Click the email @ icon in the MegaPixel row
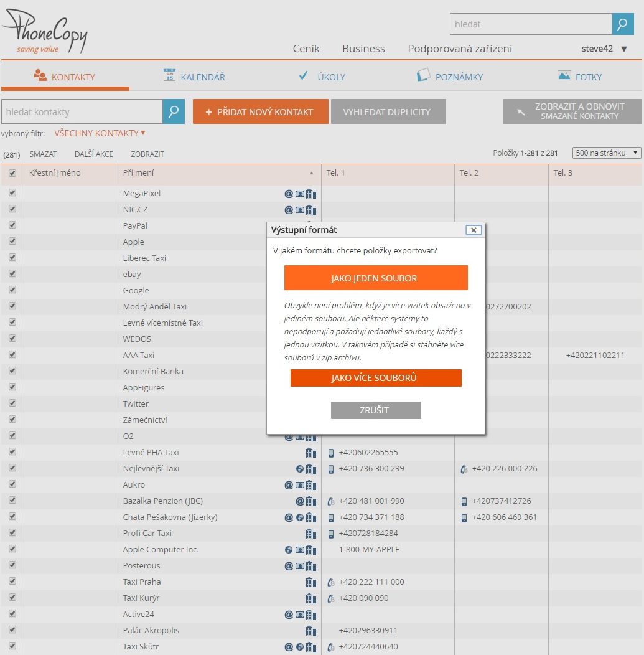Viewport: 644px width, 655px height. (x=289, y=194)
